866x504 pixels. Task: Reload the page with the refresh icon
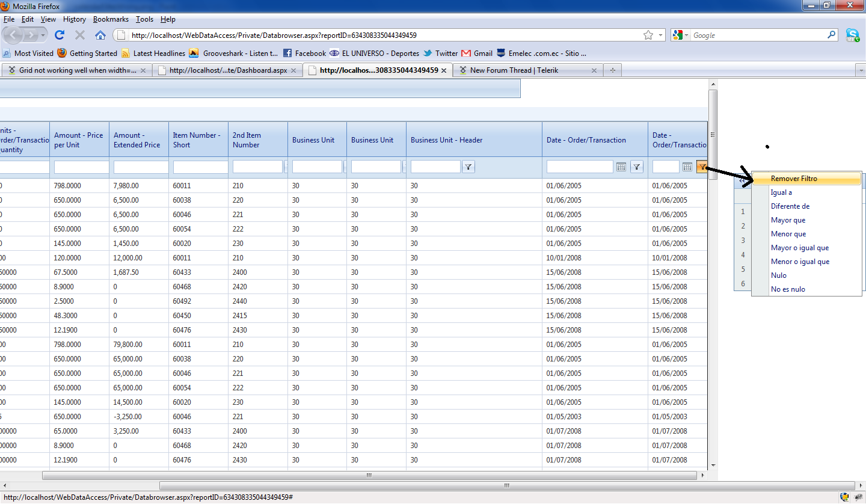[x=60, y=35]
